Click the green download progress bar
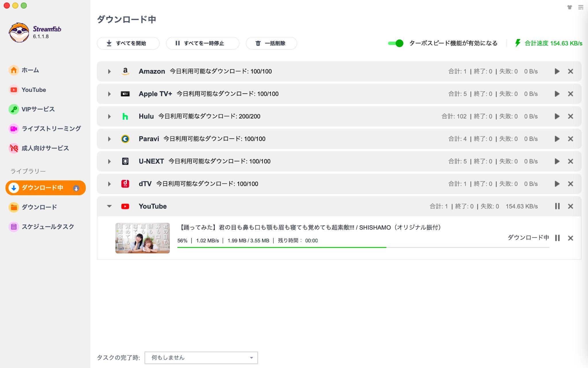Viewport: 588px width, 368px height. tap(282, 247)
